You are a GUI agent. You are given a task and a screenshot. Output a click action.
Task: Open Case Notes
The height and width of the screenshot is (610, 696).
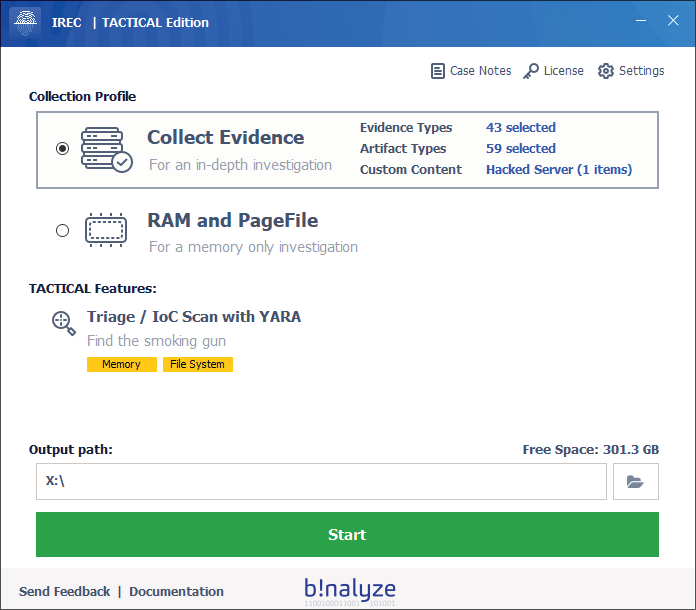pyautogui.click(x=471, y=71)
